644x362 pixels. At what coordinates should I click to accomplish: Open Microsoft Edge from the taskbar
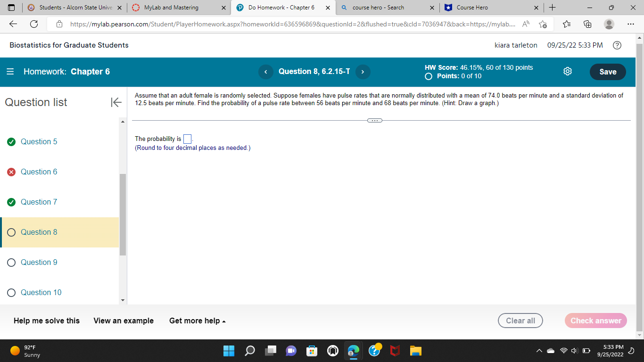click(353, 351)
